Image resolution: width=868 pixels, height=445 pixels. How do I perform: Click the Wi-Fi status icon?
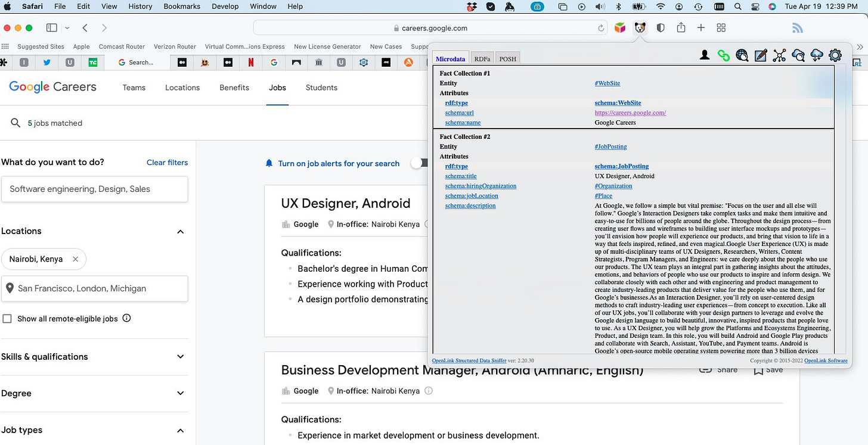pos(661,7)
